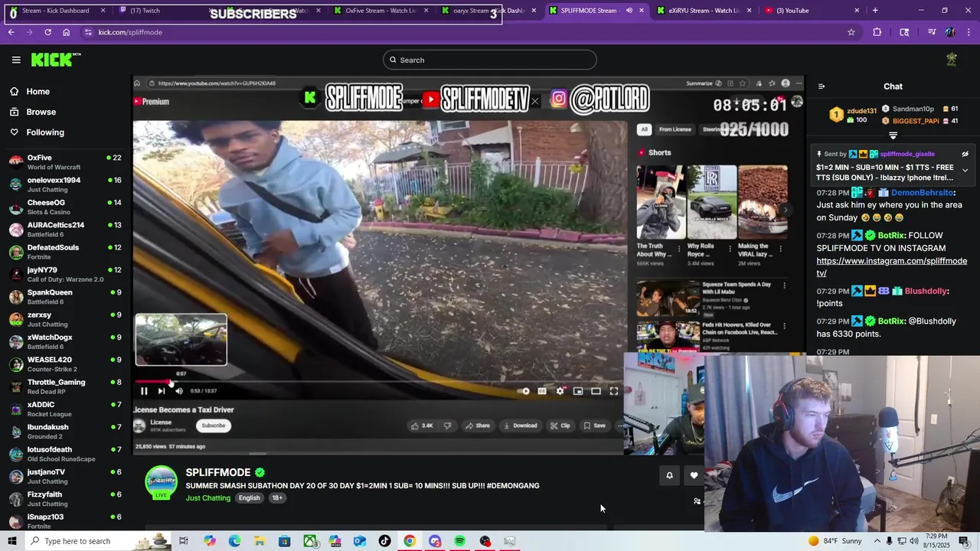
Task: Show hidden system tray icons
Action: click(877, 541)
